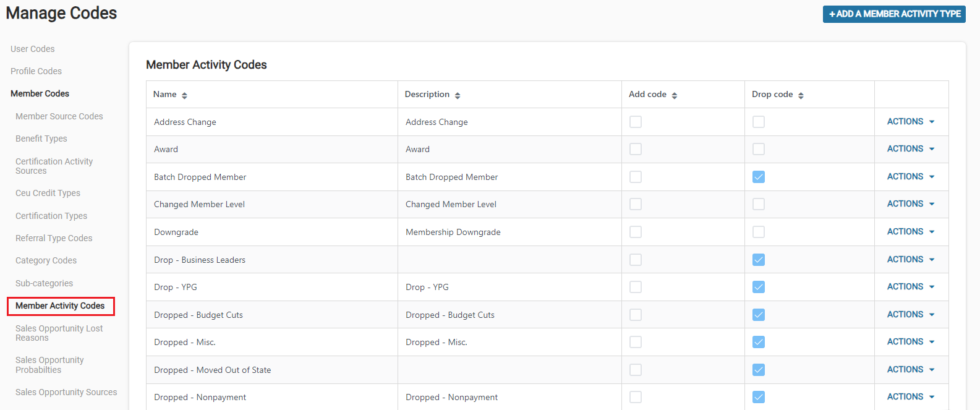
Task: Uncheck Drop code for Drop - YPG
Action: click(x=759, y=287)
